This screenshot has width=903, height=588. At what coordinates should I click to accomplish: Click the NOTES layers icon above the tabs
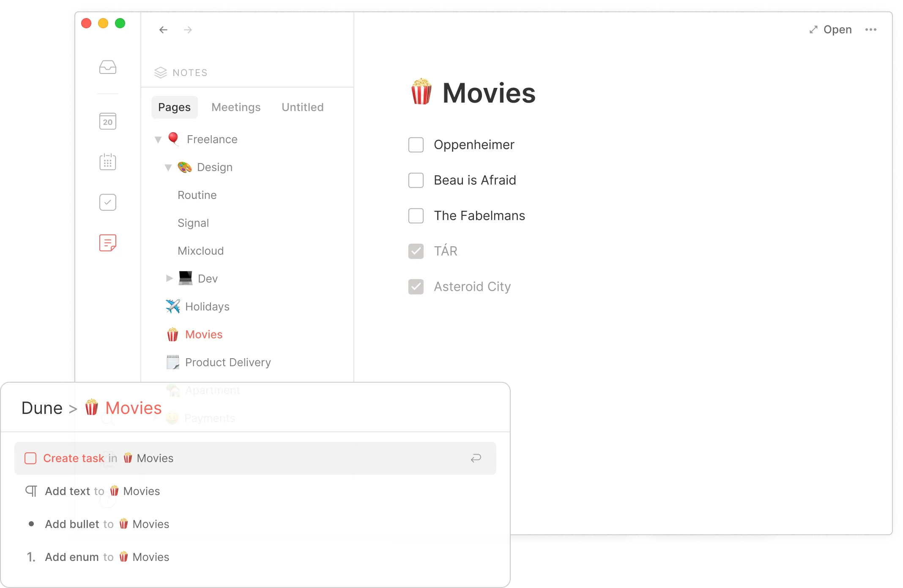[160, 72]
